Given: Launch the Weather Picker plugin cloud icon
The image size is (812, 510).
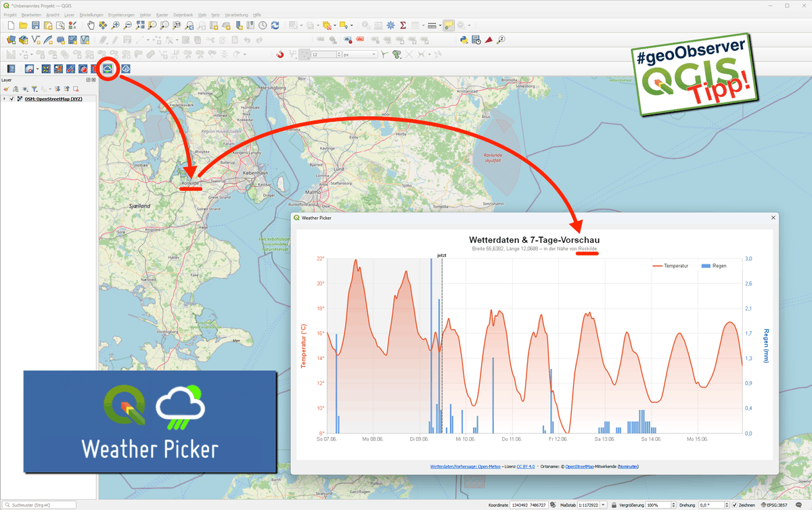Looking at the screenshot, I should coord(108,68).
